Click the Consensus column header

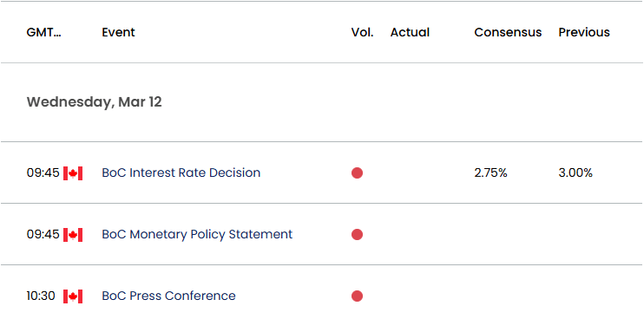(508, 32)
